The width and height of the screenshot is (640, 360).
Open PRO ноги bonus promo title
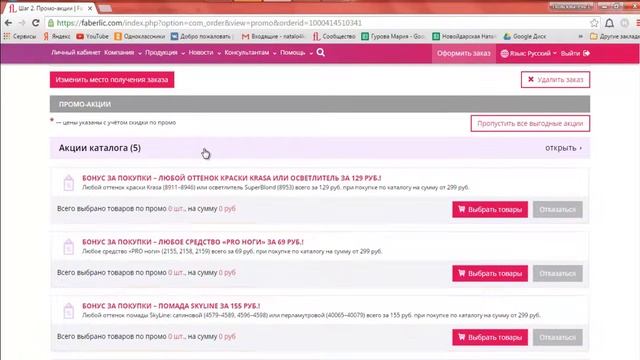(193, 242)
